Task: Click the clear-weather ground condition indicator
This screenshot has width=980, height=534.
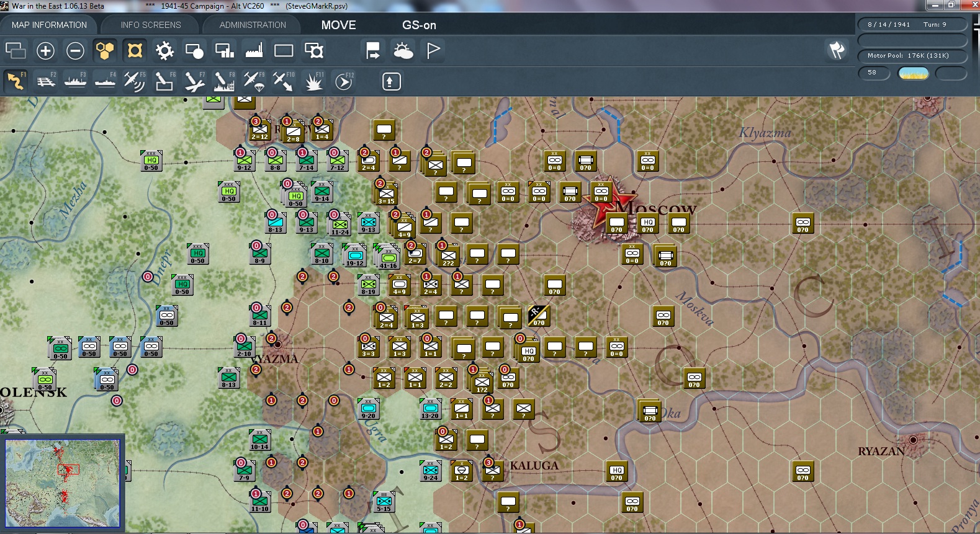Action: point(914,73)
